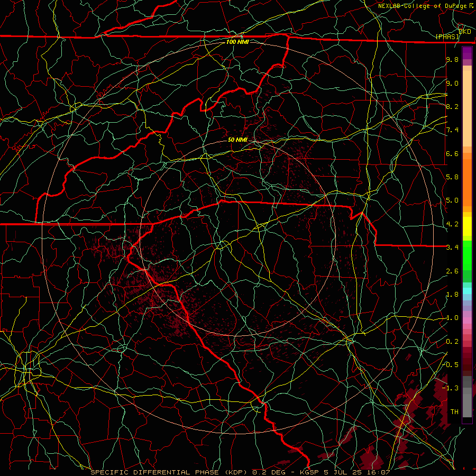This screenshot has width=476, height=476.
Task: Click the 5.0 value on the color scale
Action: [x=452, y=200]
